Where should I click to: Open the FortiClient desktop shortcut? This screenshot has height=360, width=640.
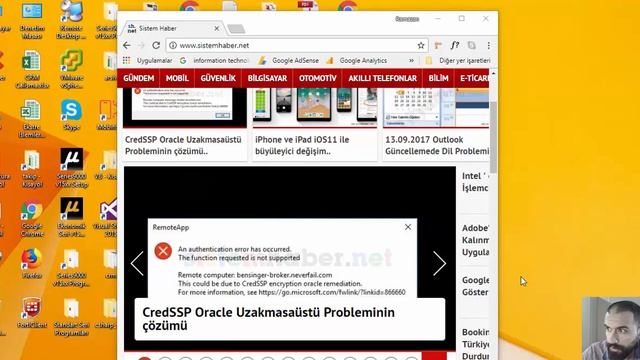pyautogui.click(x=32, y=313)
